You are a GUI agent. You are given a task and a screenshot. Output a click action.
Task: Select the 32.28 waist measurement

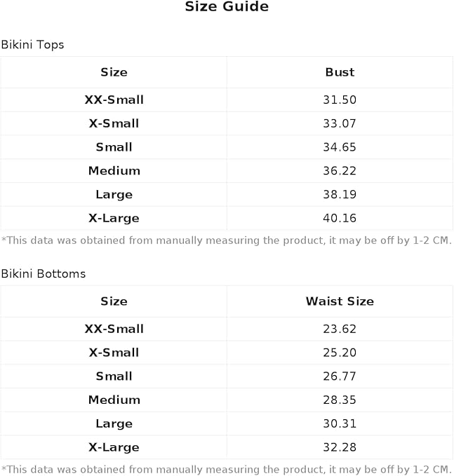click(x=340, y=447)
